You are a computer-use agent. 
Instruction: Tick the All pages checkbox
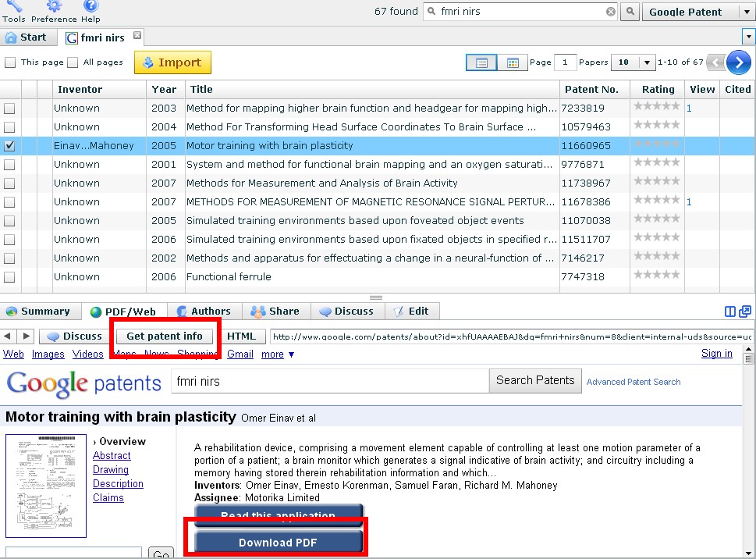pyautogui.click(x=73, y=62)
